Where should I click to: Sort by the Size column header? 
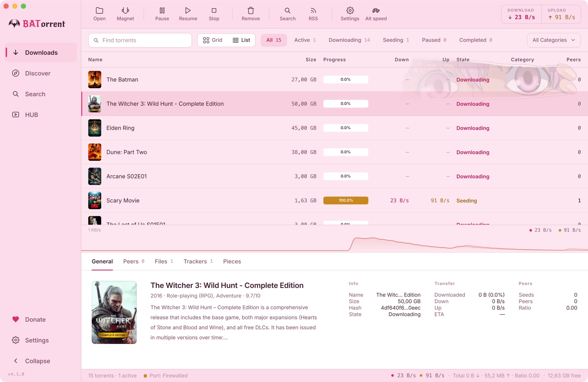(311, 60)
